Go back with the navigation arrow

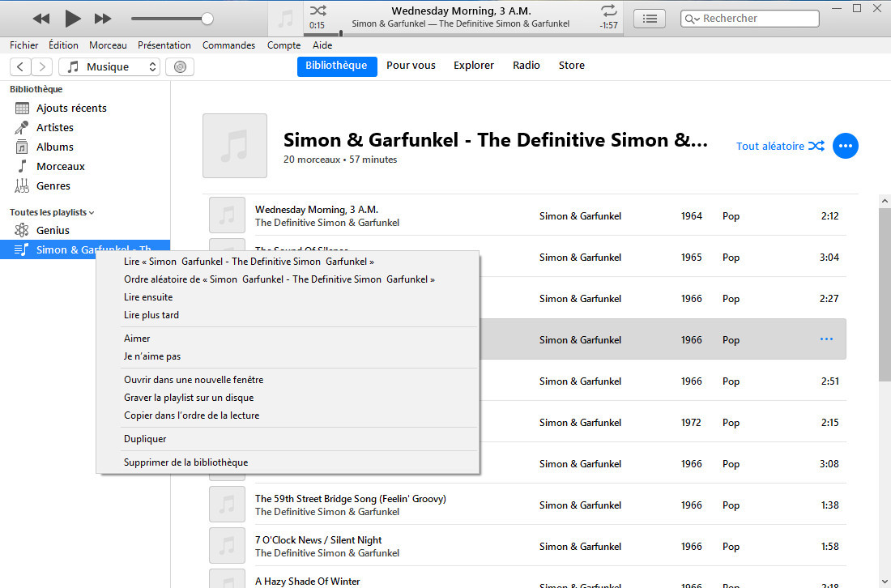20,67
